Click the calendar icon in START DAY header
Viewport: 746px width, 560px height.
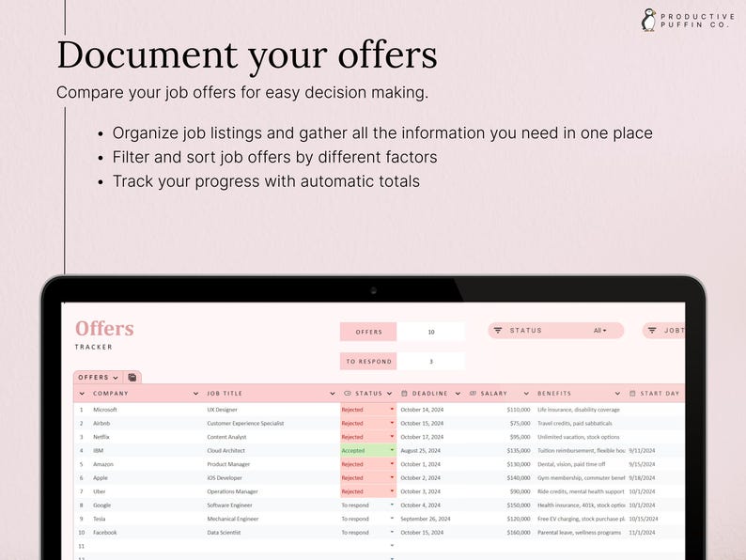coord(632,394)
